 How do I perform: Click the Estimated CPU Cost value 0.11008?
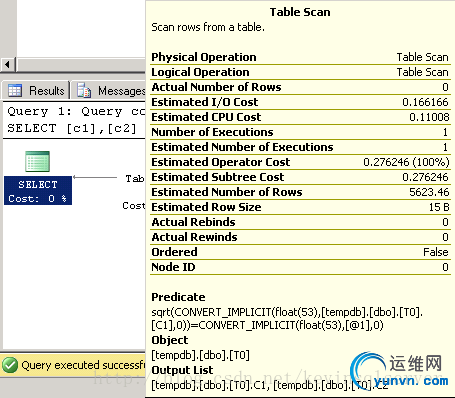click(429, 117)
